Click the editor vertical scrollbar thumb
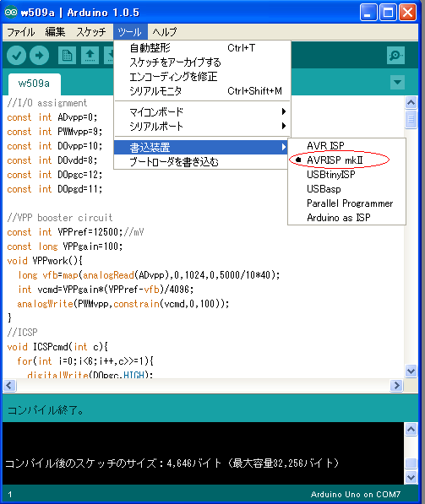Image resolution: width=425 pixels, height=504 pixels. (411, 119)
